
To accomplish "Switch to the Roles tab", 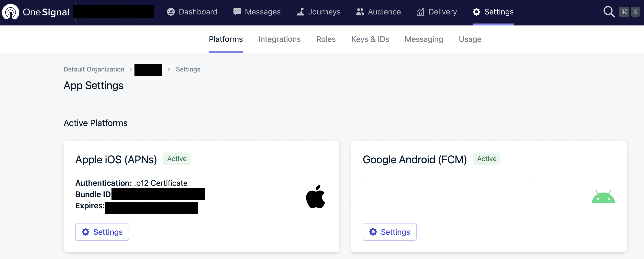I will pos(326,39).
